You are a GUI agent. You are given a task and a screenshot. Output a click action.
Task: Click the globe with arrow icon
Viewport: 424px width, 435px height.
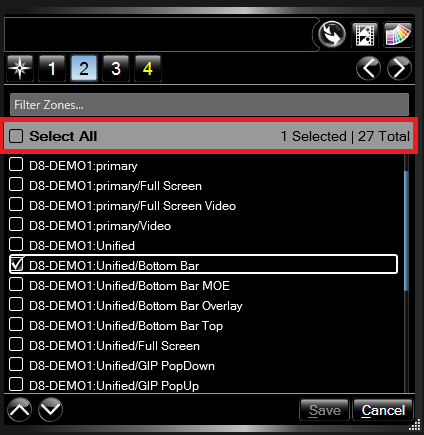332,34
